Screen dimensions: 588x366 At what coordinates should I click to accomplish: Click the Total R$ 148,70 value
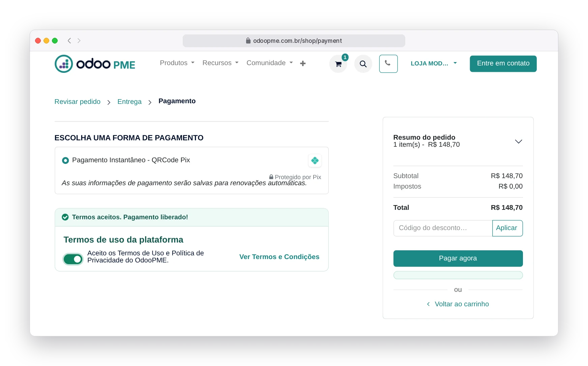[x=506, y=207]
